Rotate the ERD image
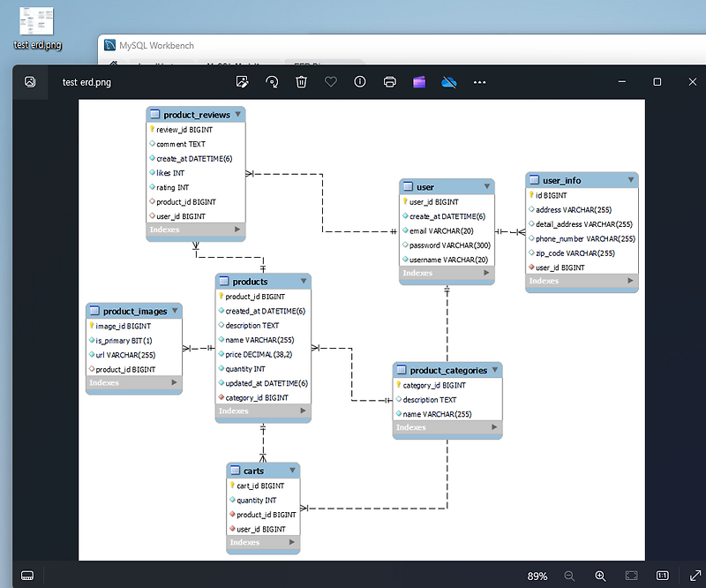Screen dimensions: 706x588 coord(272,81)
